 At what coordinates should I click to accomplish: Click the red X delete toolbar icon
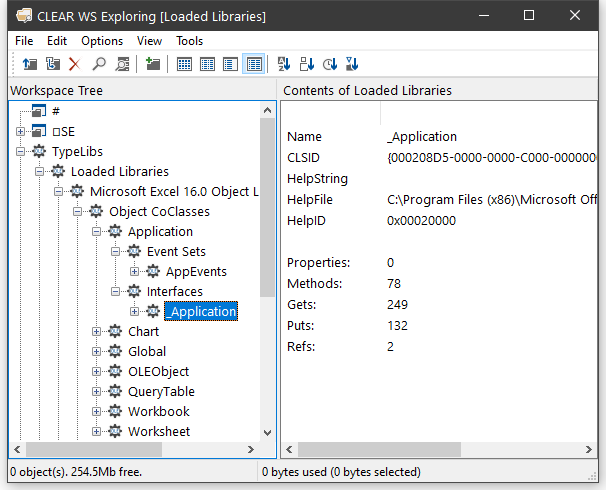click(x=74, y=64)
